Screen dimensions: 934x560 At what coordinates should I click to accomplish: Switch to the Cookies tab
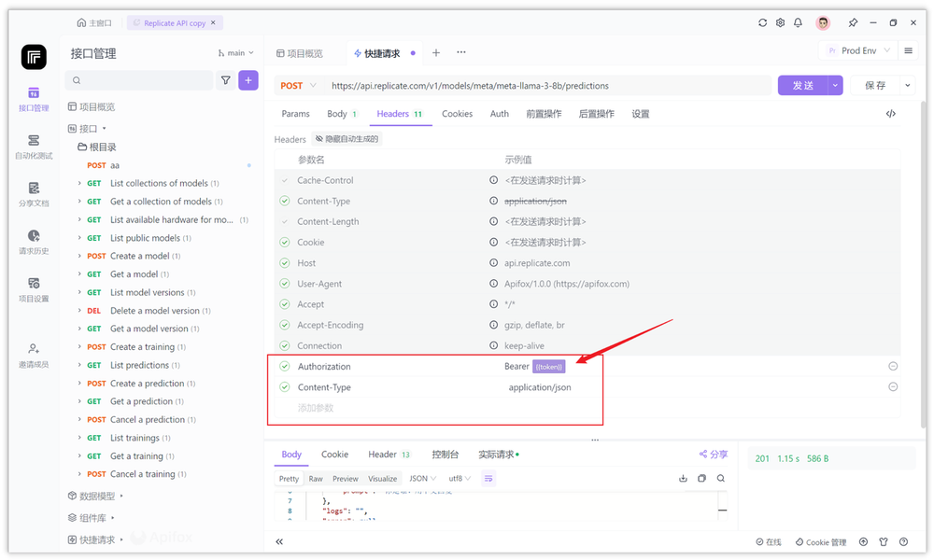[x=457, y=113]
